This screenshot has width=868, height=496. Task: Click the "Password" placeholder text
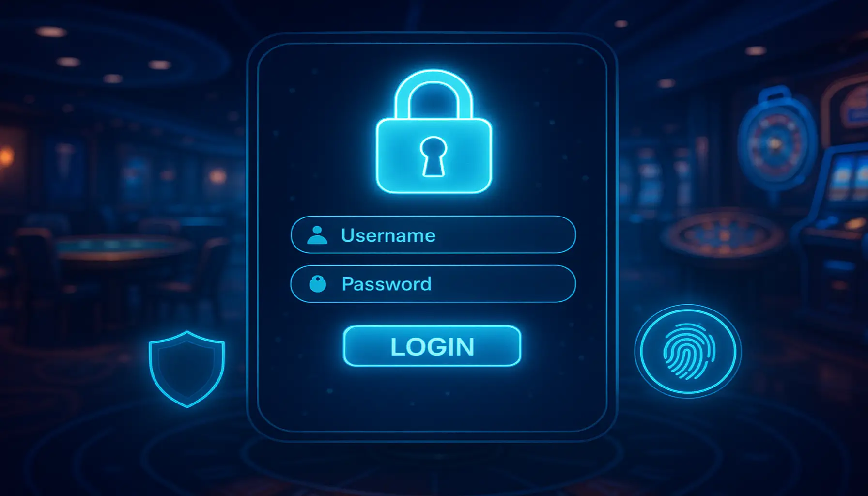(386, 284)
